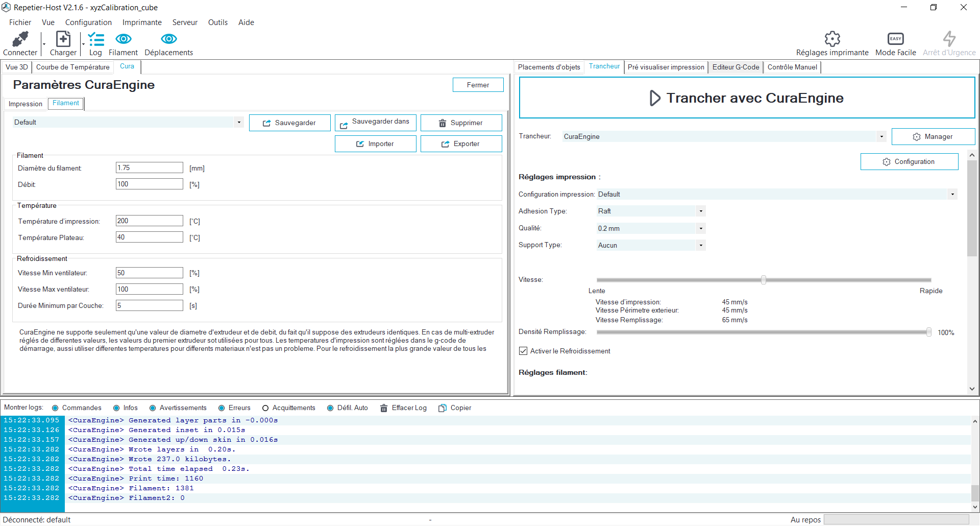Clear log with Effacer Log trash icon
The image size is (980, 526).
[x=384, y=408]
